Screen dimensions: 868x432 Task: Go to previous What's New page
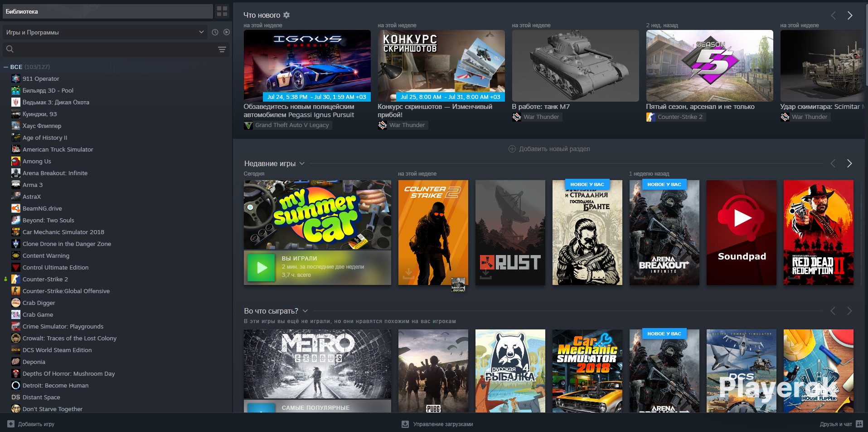[833, 15]
